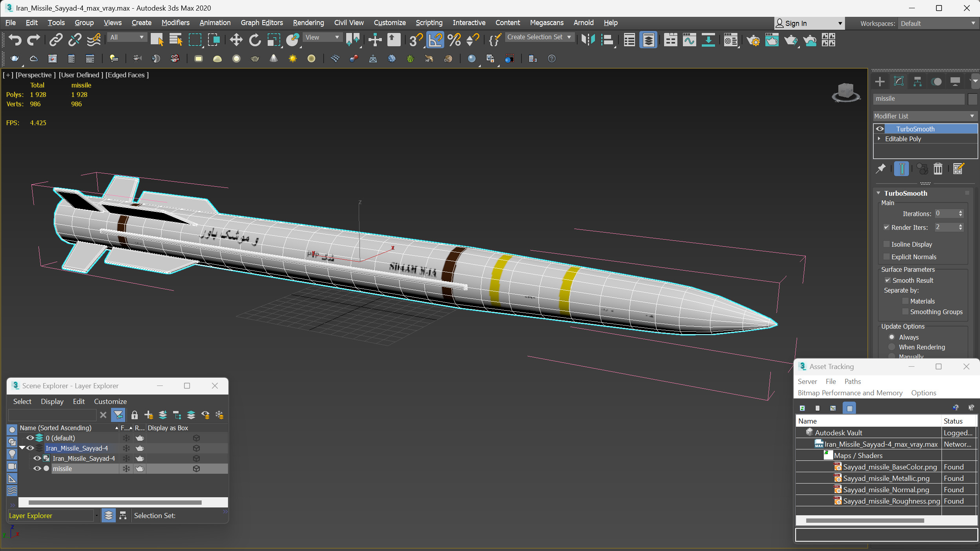Open Select by Name tool
This screenshot has height=551, width=980.
(176, 40)
